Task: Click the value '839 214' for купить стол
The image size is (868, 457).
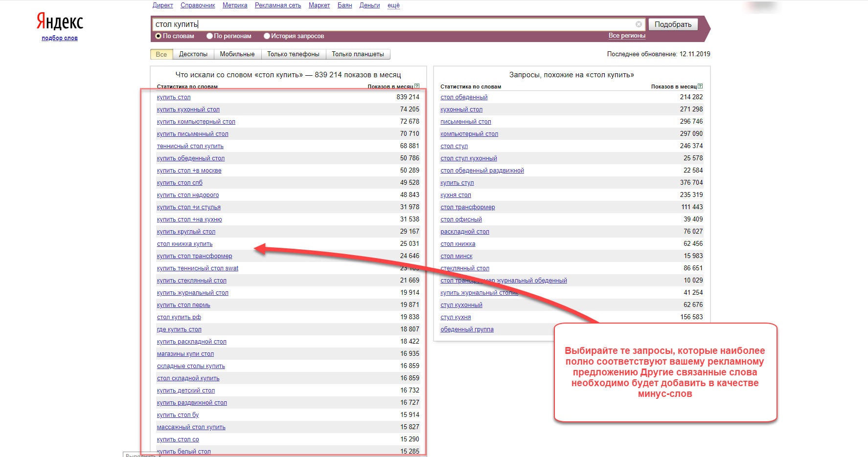Action: click(x=408, y=97)
